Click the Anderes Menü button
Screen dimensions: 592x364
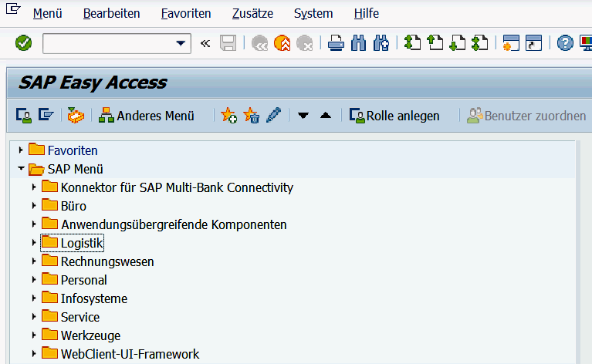[x=147, y=116]
